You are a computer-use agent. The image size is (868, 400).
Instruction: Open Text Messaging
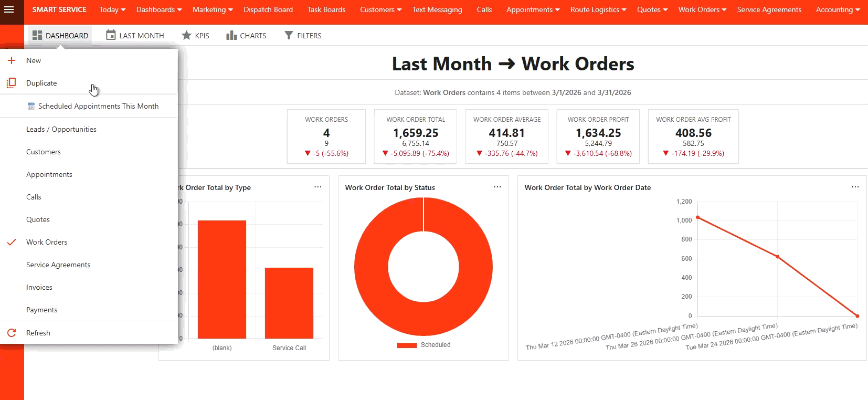click(437, 9)
